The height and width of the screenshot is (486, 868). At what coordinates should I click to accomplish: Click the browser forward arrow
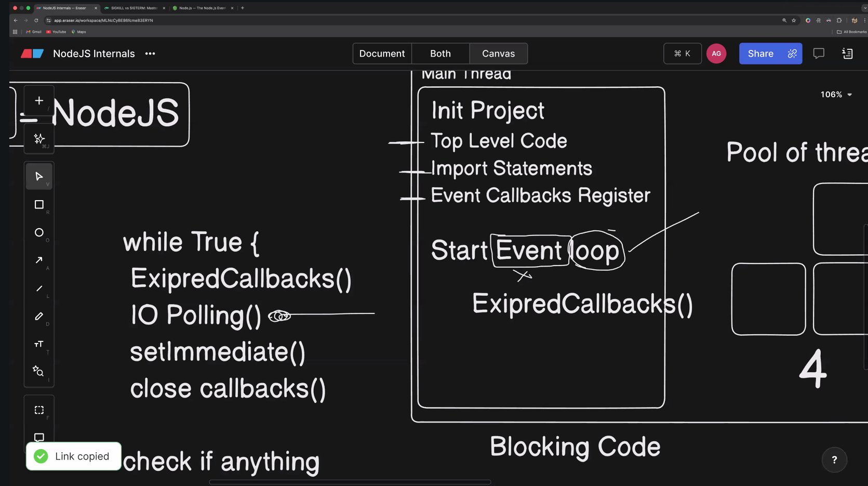click(25, 20)
